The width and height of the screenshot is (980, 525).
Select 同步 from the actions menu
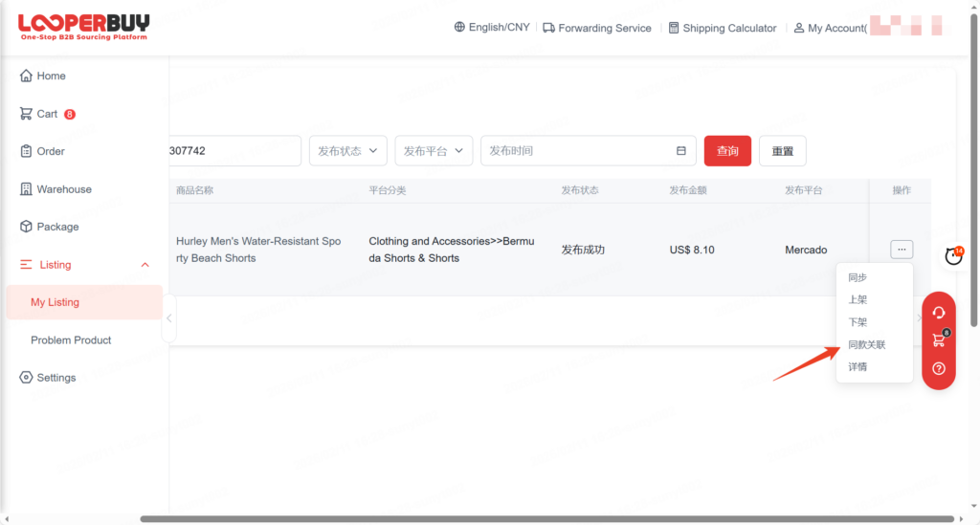pos(857,277)
